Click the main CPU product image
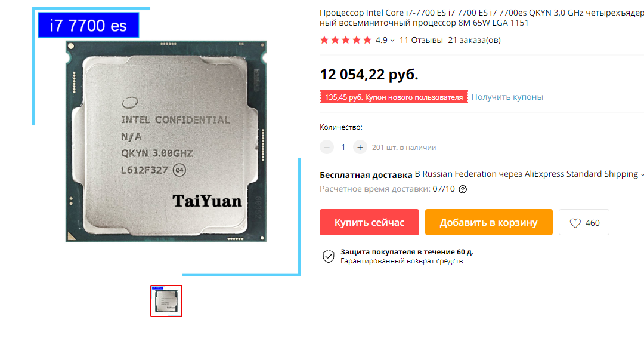 pyautogui.click(x=166, y=141)
